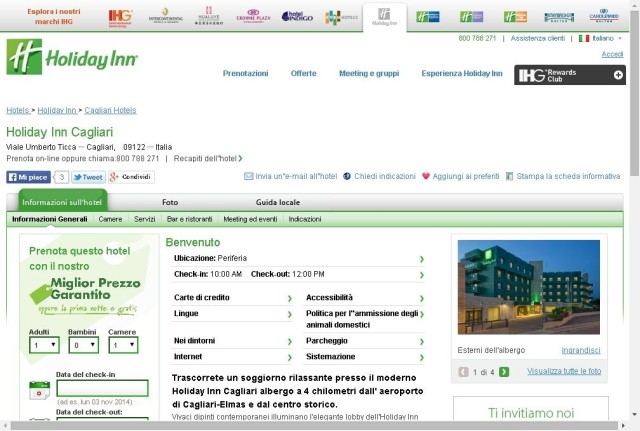
Task: Open the Holiday Inn Express brand logo
Action: [x=428, y=17]
